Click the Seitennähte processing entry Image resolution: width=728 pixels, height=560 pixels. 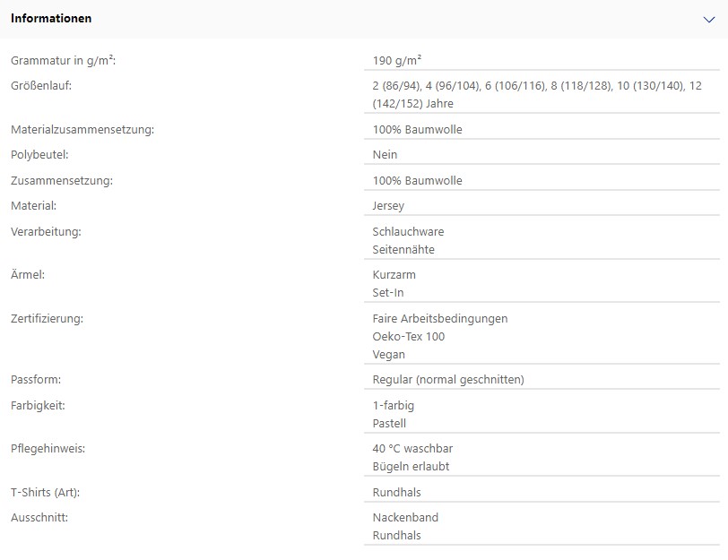[x=403, y=250]
